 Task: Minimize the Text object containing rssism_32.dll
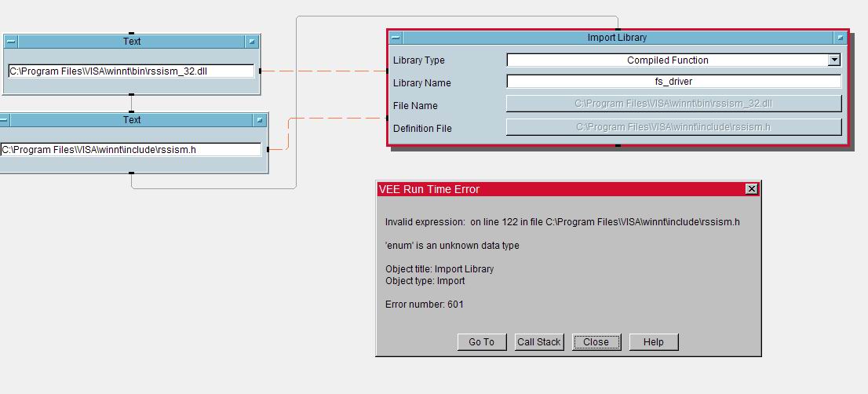click(251, 42)
